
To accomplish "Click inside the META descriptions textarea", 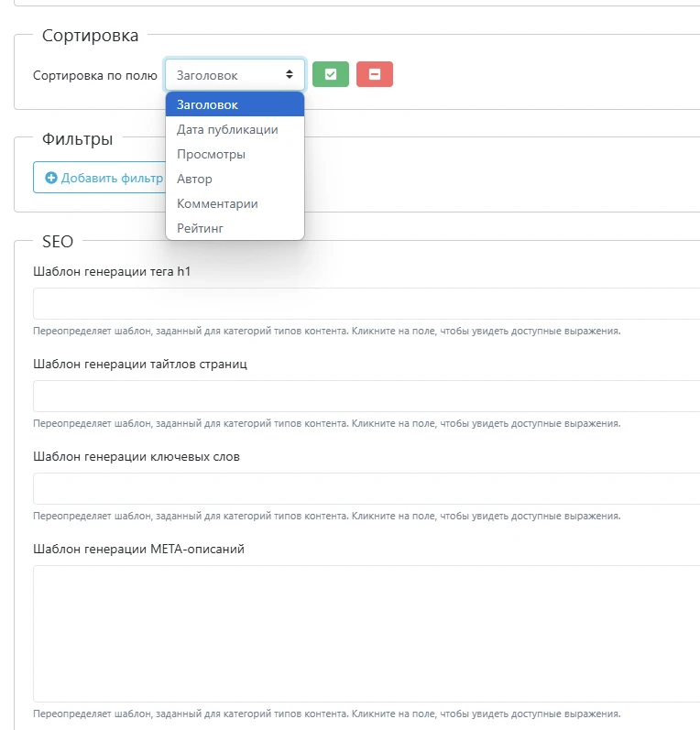I will (x=366, y=633).
